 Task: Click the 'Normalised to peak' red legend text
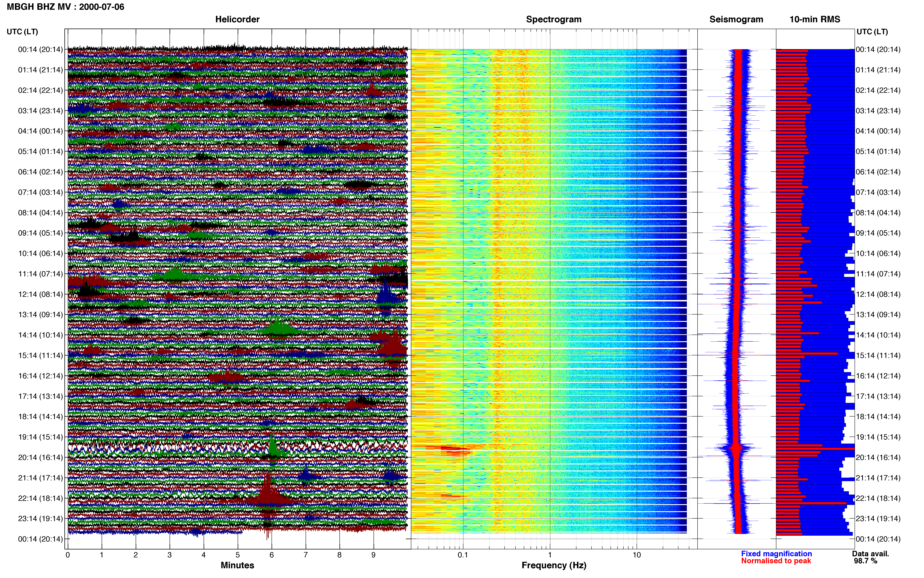coord(776,561)
